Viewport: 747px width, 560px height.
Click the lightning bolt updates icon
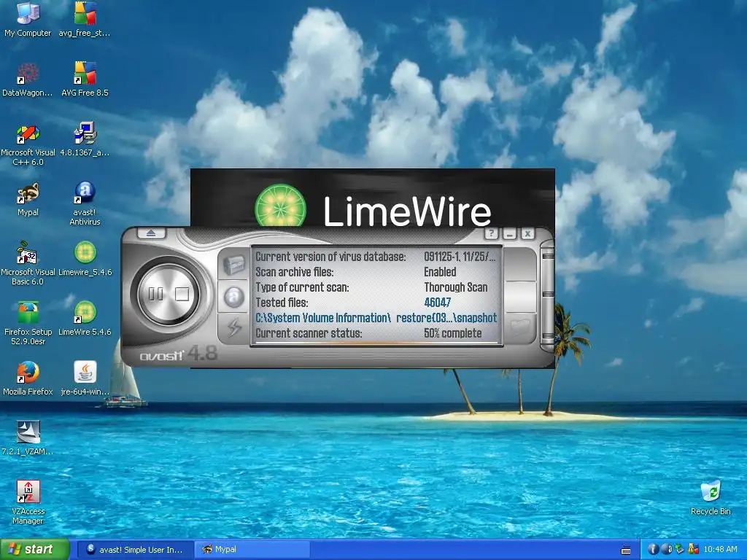pos(234,327)
